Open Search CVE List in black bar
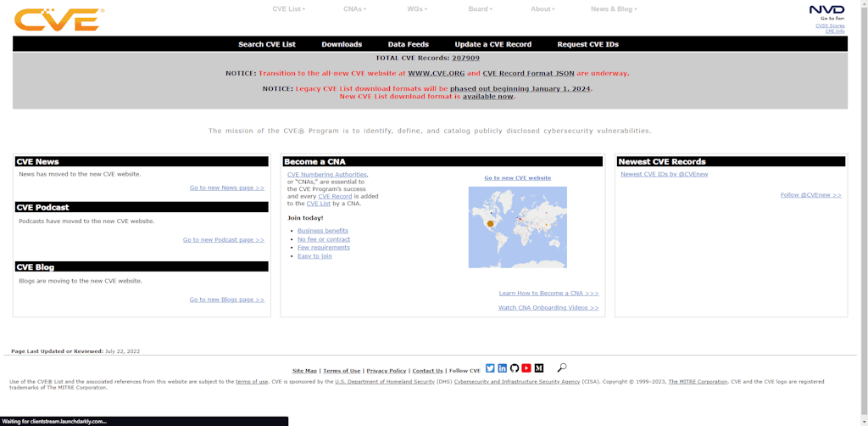Screen dimensions: 868x426 coord(267,44)
